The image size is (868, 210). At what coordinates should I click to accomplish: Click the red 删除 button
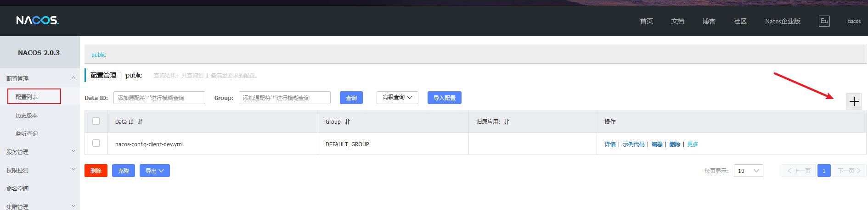[96, 171]
